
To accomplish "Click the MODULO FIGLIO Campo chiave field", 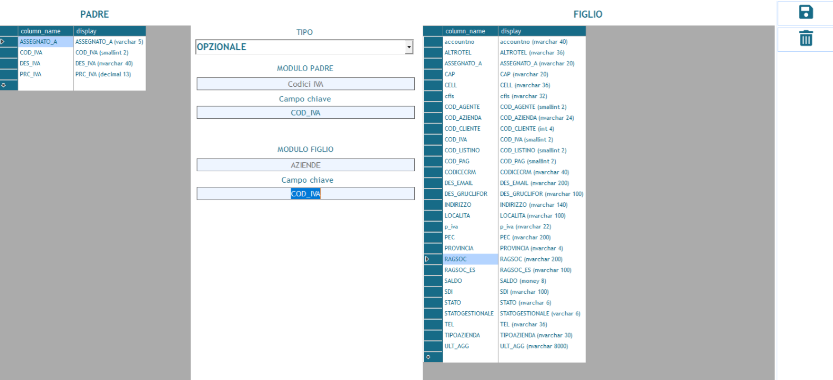I will click(x=305, y=194).
